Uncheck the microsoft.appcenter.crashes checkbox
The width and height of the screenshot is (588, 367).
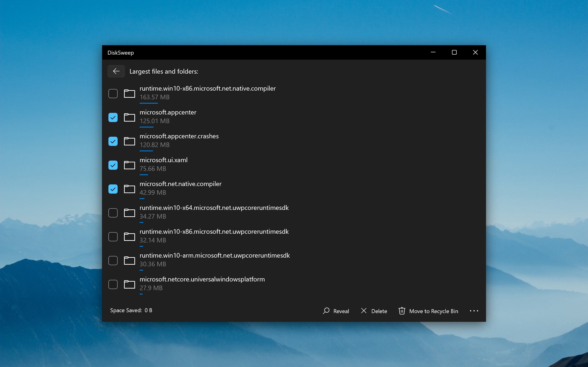[x=113, y=141]
